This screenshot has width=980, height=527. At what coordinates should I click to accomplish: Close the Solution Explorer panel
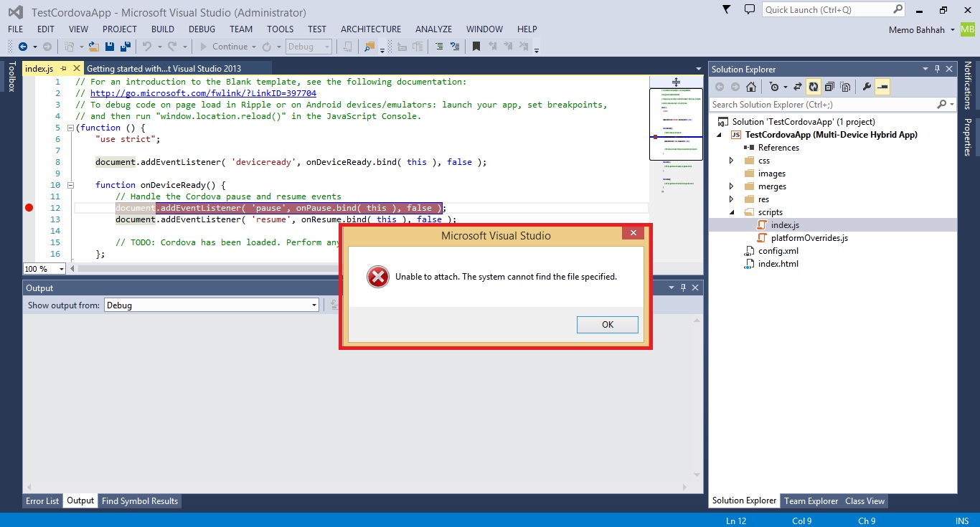pyautogui.click(x=950, y=70)
